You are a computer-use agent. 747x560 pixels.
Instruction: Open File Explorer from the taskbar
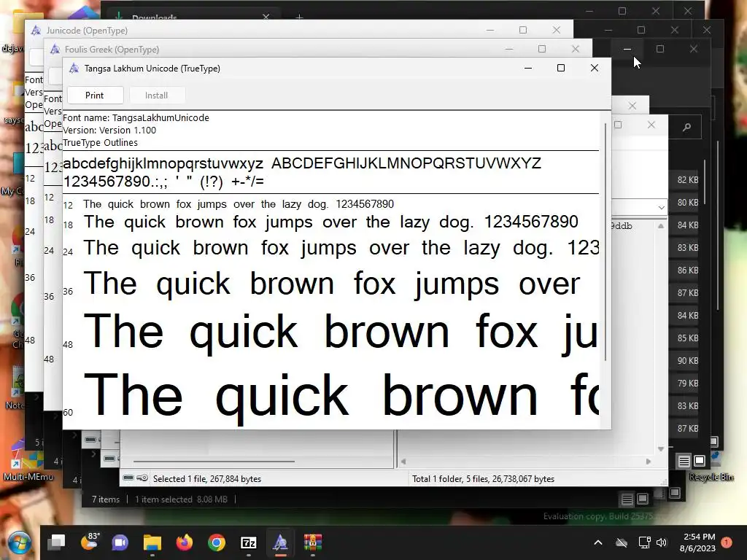tap(152, 542)
